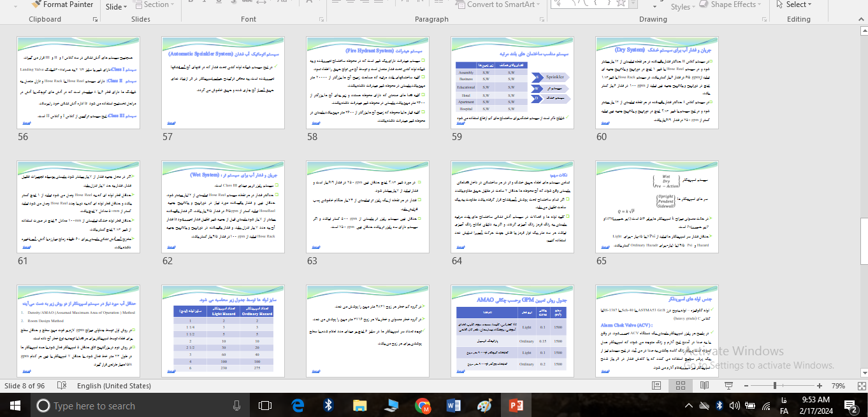868x417 pixels.
Task: Select slide 64 thumbnail
Action: point(513,207)
